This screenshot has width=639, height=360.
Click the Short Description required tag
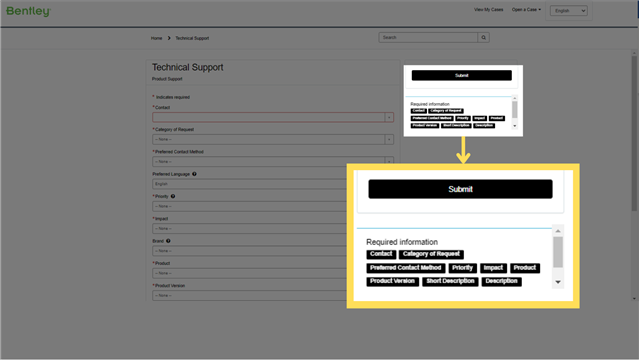click(450, 281)
